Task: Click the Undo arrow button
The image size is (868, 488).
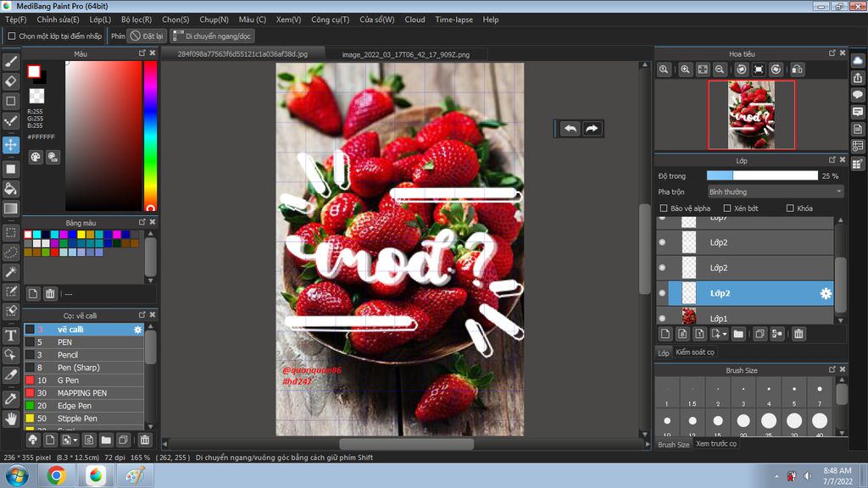Action: tap(570, 129)
